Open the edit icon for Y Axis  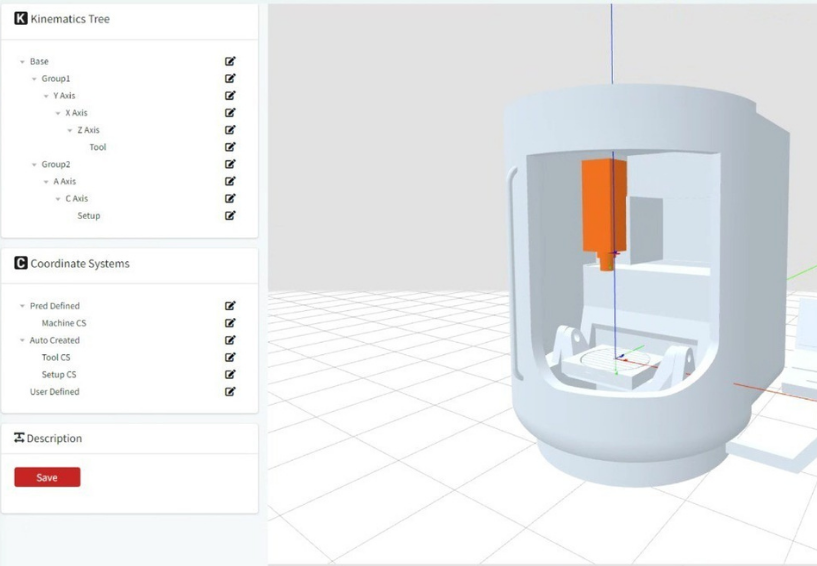click(230, 96)
